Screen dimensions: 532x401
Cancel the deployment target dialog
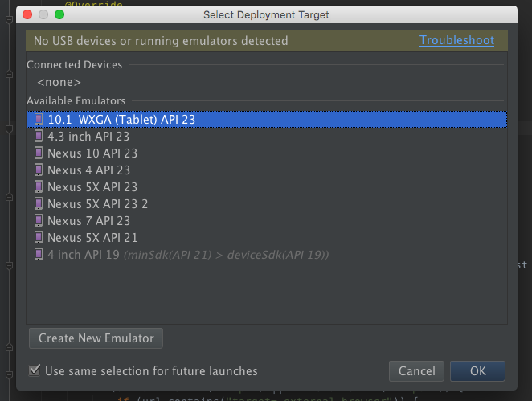[x=416, y=371]
